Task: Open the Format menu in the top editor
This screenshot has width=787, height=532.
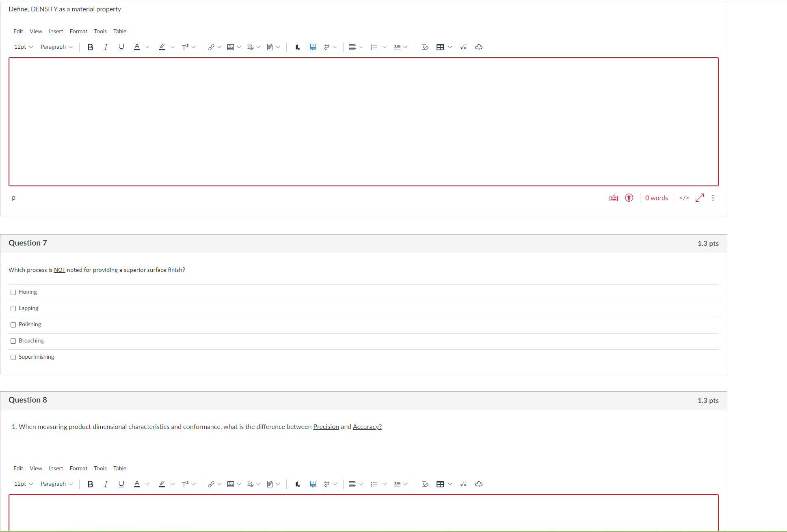Action: point(78,31)
